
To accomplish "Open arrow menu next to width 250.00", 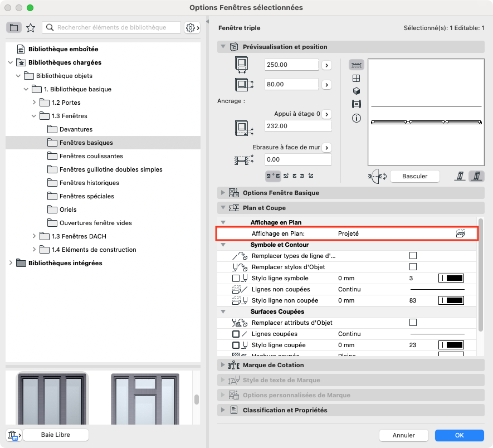I will point(327,65).
